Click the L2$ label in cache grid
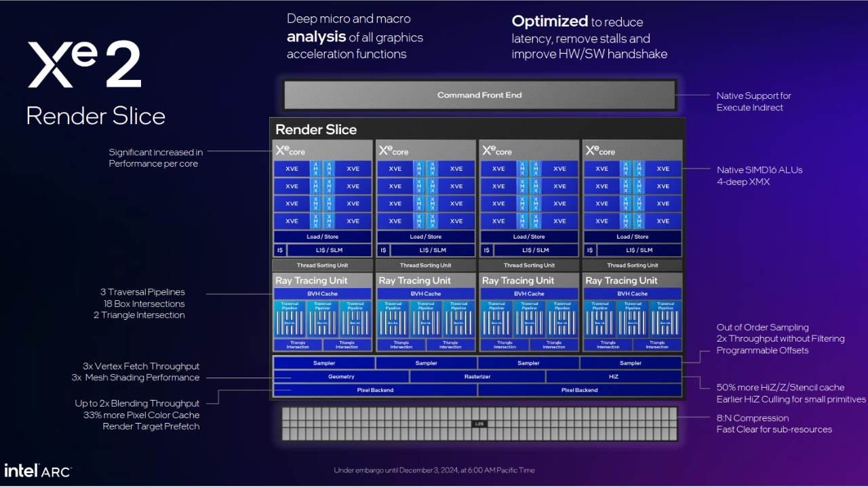 pos(479,424)
